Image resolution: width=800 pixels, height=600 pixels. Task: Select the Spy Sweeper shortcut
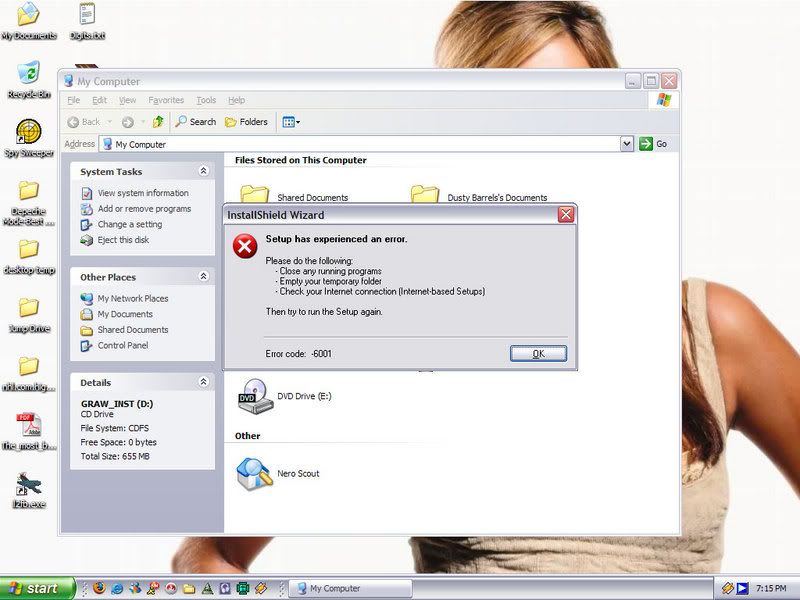tap(29, 138)
